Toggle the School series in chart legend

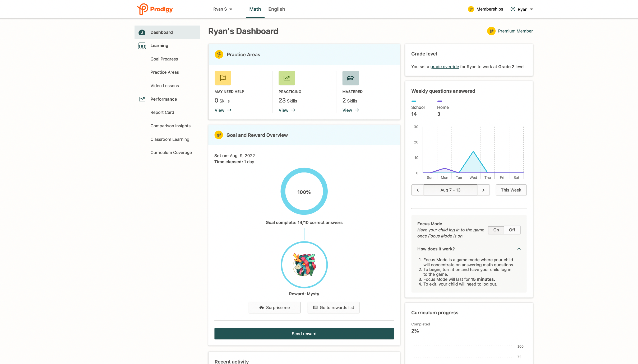click(418, 107)
